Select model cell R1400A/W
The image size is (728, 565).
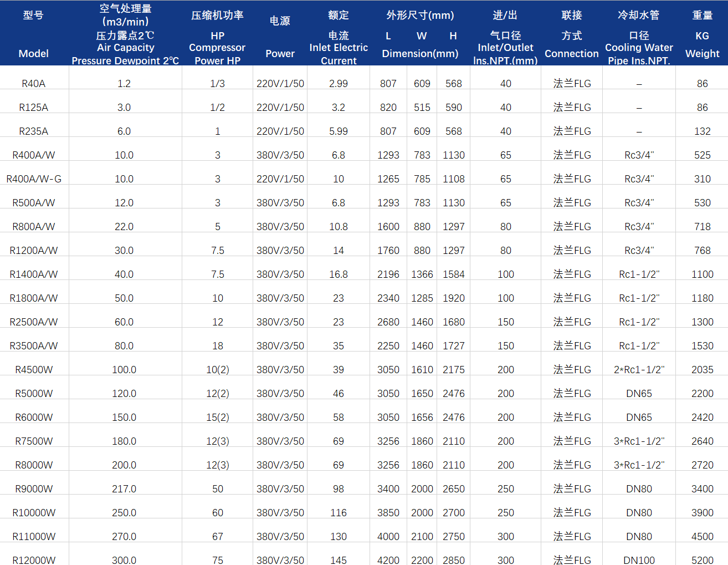coord(33,274)
